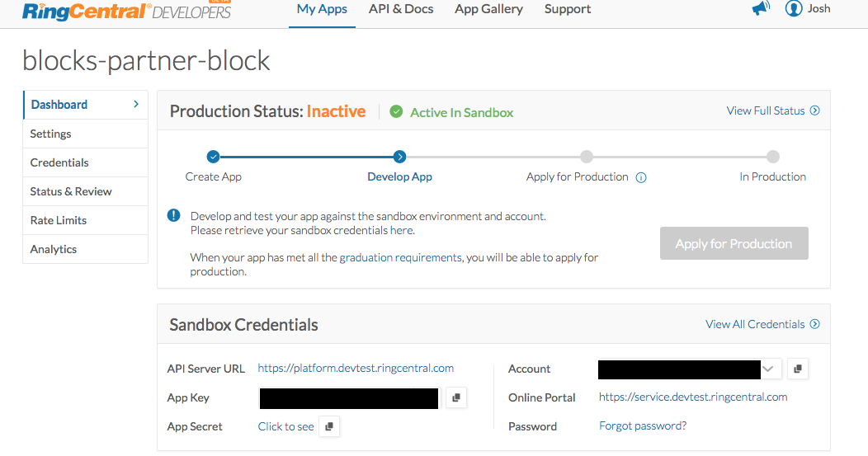Viewport: 868px width, 456px height.
Task: Copy the Account number
Action: (797, 369)
